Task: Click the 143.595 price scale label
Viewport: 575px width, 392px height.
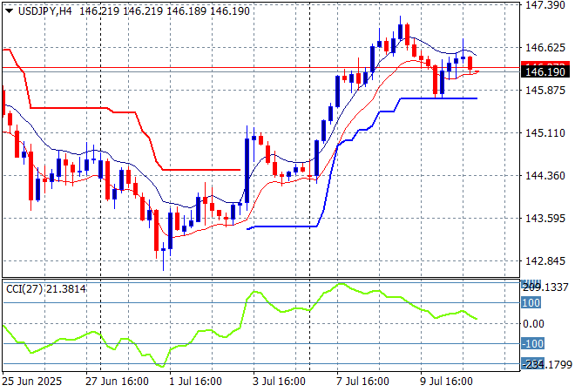Action: (545, 218)
